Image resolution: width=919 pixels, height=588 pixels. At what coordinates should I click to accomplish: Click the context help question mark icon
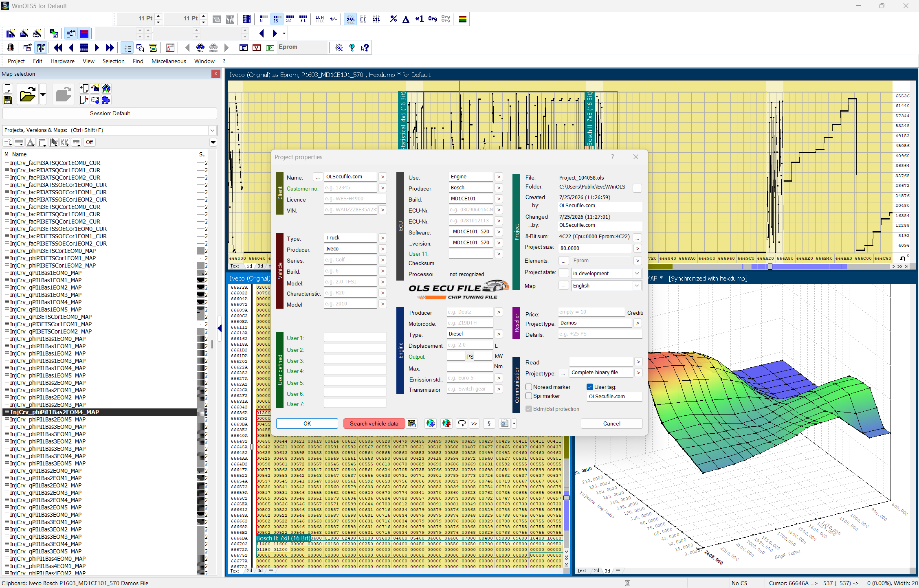point(365,48)
